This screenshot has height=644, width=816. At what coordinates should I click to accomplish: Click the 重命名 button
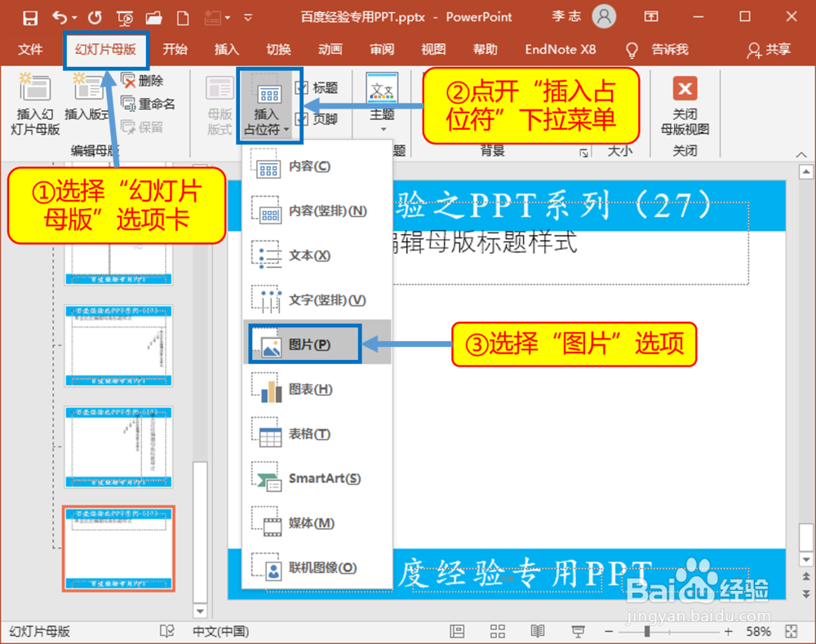(x=149, y=104)
